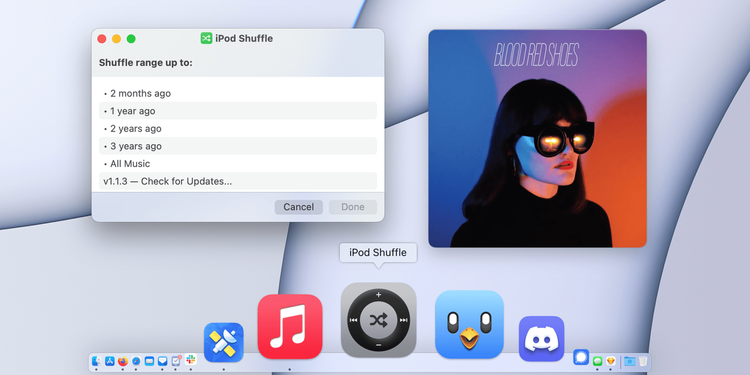Click the Done button
Image resolution: width=750 pixels, height=375 pixels.
point(353,207)
